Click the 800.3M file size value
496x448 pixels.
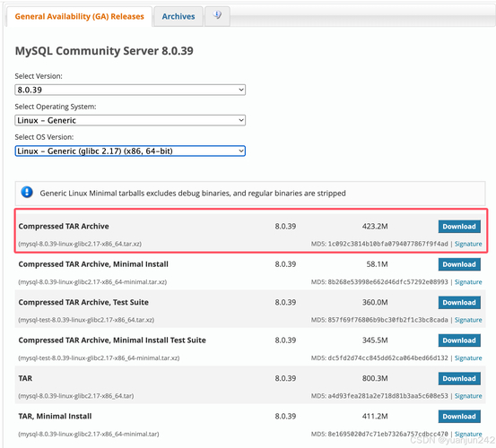coord(375,378)
